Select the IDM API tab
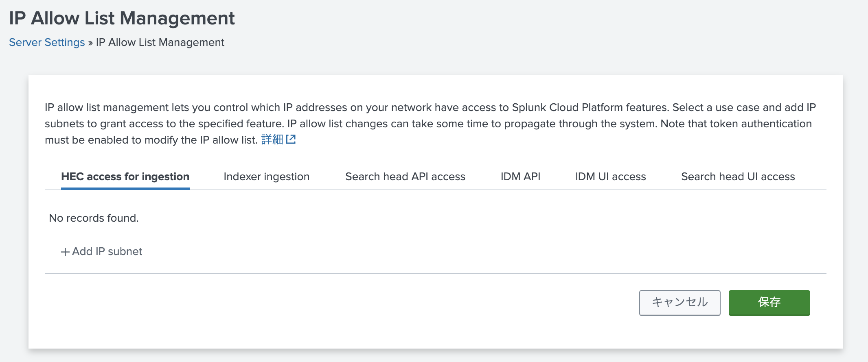Screen dimensions: 868x362 (520, 177)
